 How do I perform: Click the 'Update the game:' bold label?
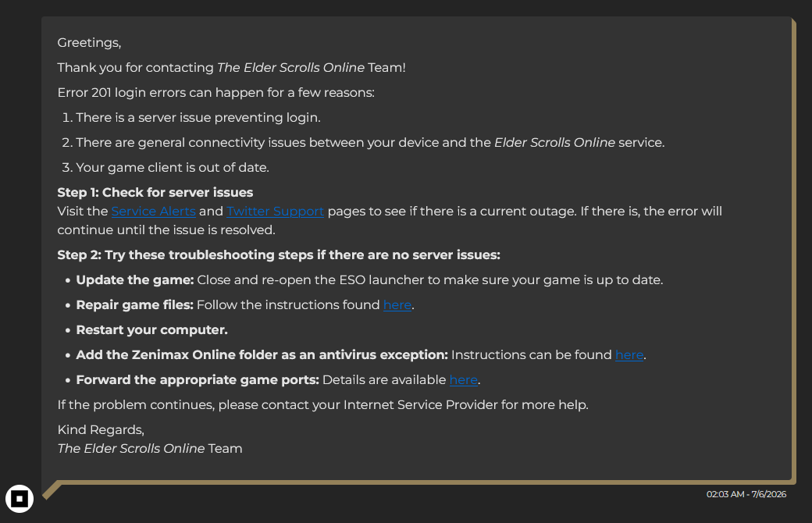coord(134,279)
